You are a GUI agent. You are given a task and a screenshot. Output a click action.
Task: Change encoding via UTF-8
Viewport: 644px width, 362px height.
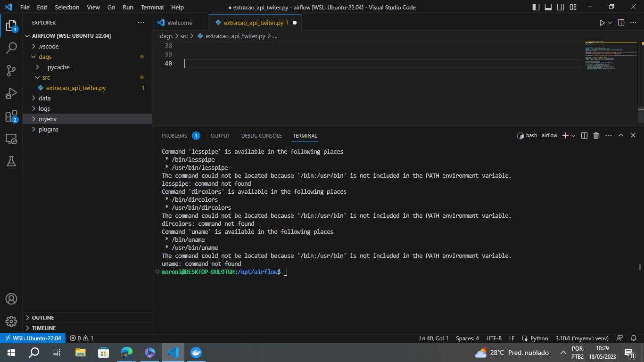(x=494, y=338)
